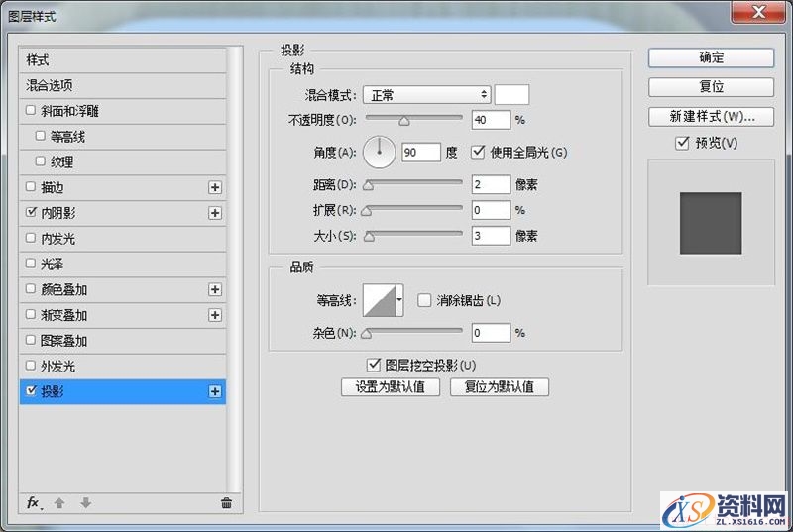
Task: Close the 图层样式 dialog
Action: coord(758,12)
